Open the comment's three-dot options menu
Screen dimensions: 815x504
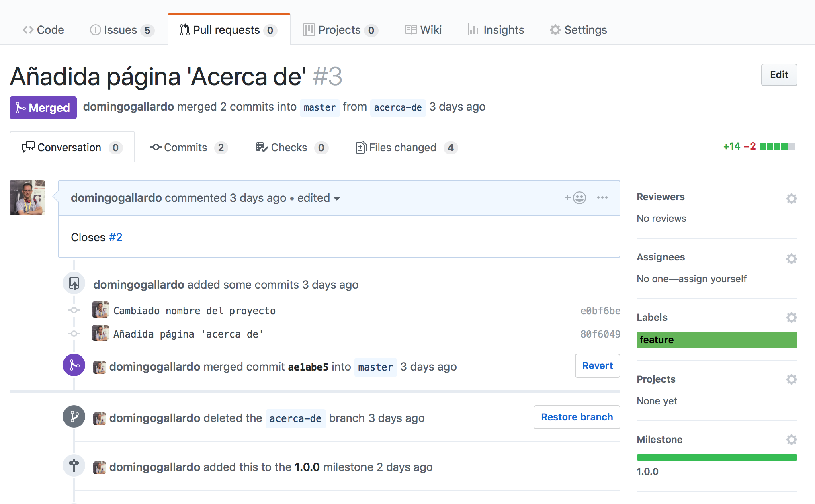click(602, 197)
